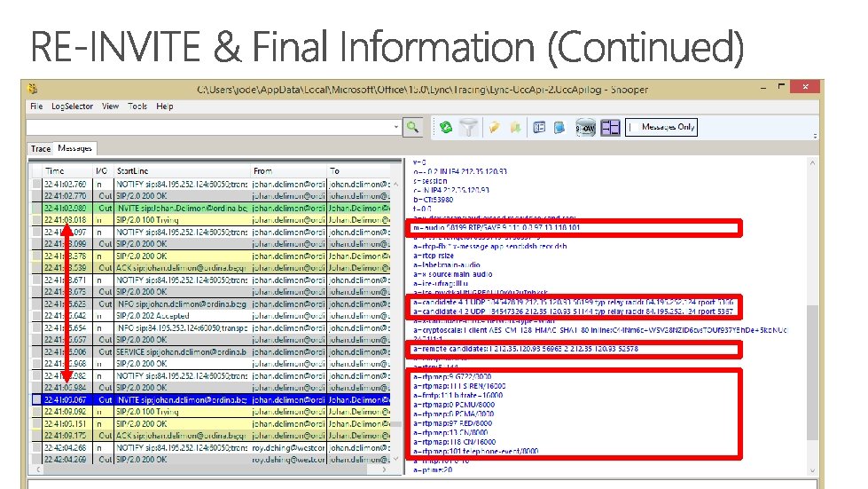Screen dimensions: 868x489
Task: Open the Tools menu
Action: point(137,106)
